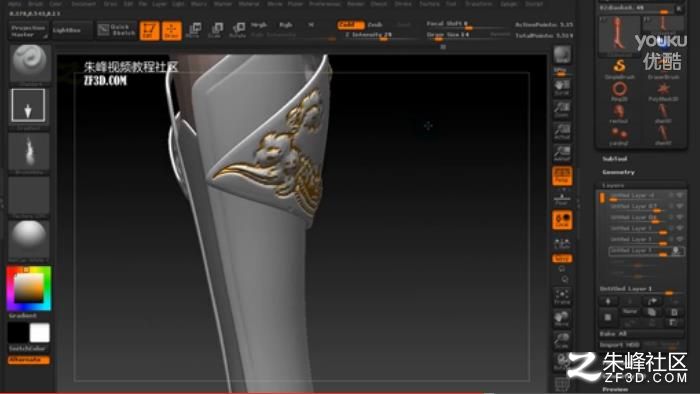Image resolution: width=700 pixels, height=394 pixels.
Task: Expand the Geometry section
Action: tap(618, 172)
